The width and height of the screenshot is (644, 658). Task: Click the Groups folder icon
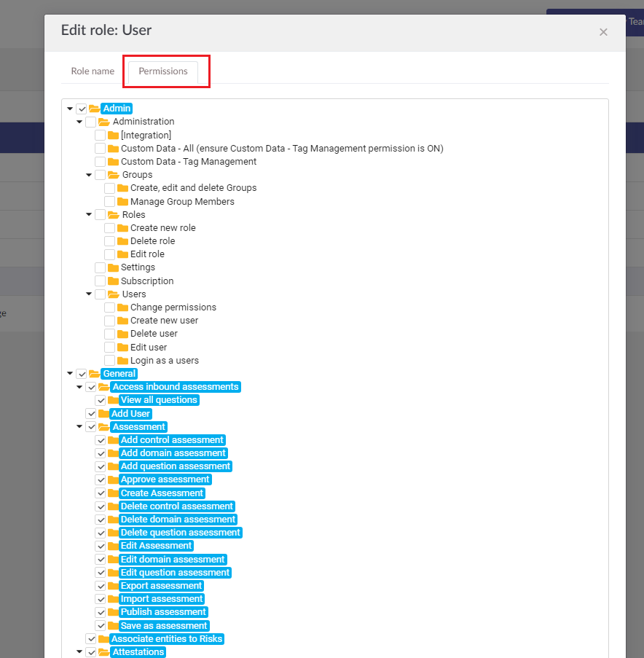(x=113, y=175)
